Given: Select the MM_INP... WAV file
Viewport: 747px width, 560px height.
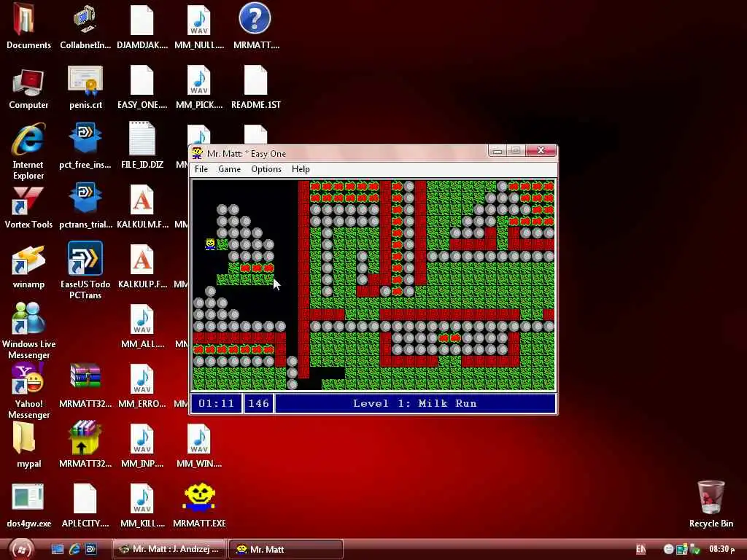Looking at the screenshot, I should click(x=142, y=446).
